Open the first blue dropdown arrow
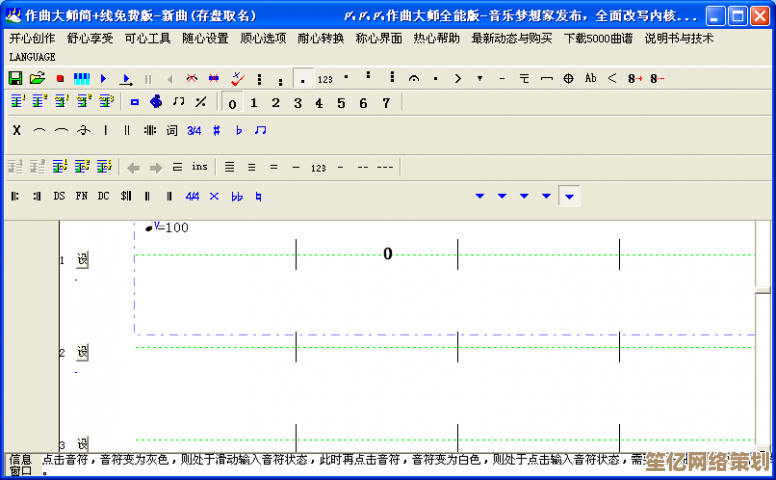The image size is (776, 480). tap(480, 196)
